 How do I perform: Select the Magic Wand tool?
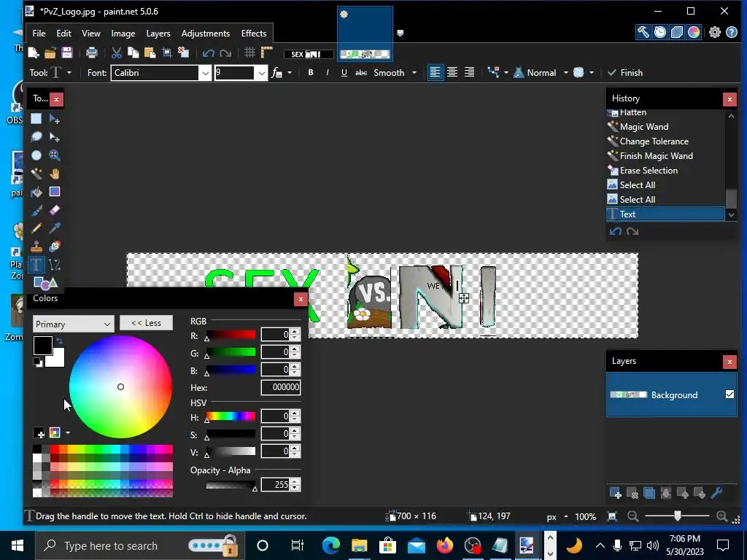36,174
